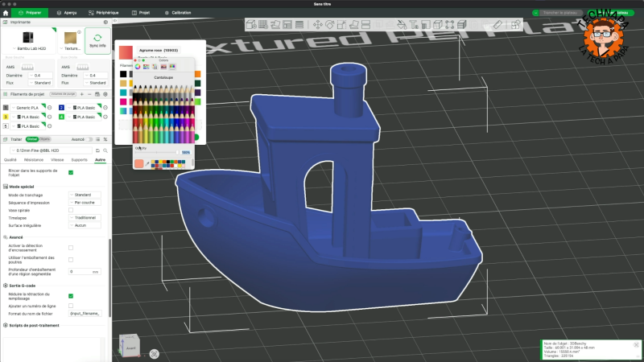
Task: Click the 'Profondeur d'emboîtement' value field
Action: pos(85,272)
